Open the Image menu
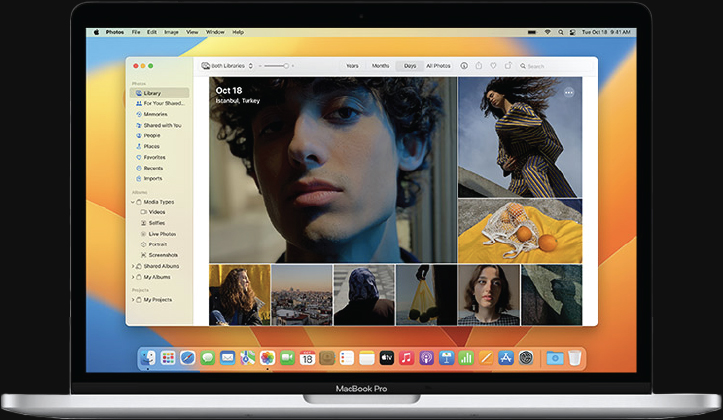Image resolution: width=723 pixels, height=420 pixels. (171, 32)
